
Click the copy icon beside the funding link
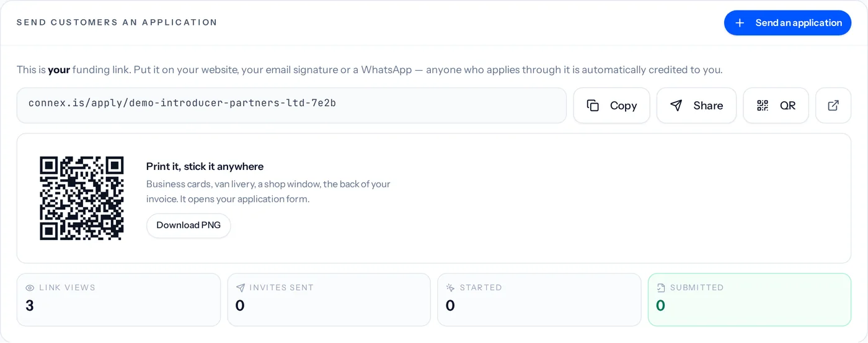click(593, 105)
